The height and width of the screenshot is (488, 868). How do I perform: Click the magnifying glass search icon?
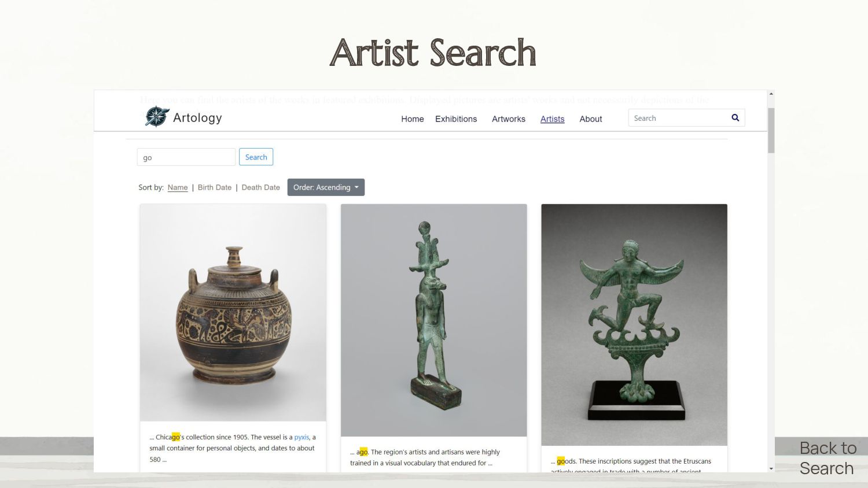point(735,118)
